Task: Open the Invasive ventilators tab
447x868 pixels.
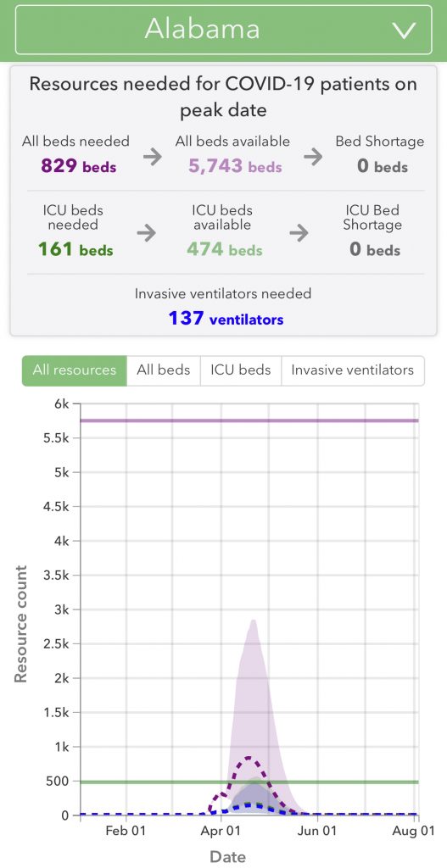Action: [x=352, y=370]
